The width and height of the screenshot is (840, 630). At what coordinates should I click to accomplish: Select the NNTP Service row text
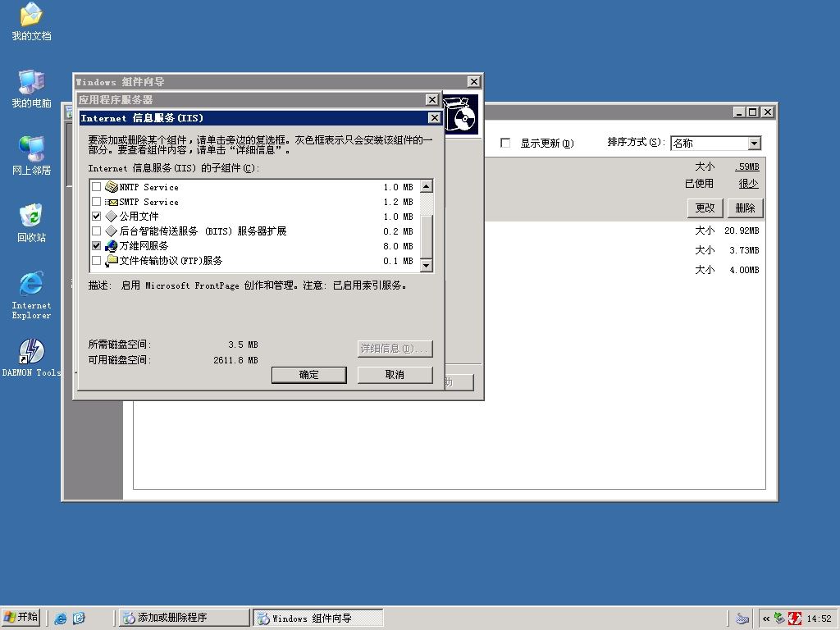tap(149, 187)
